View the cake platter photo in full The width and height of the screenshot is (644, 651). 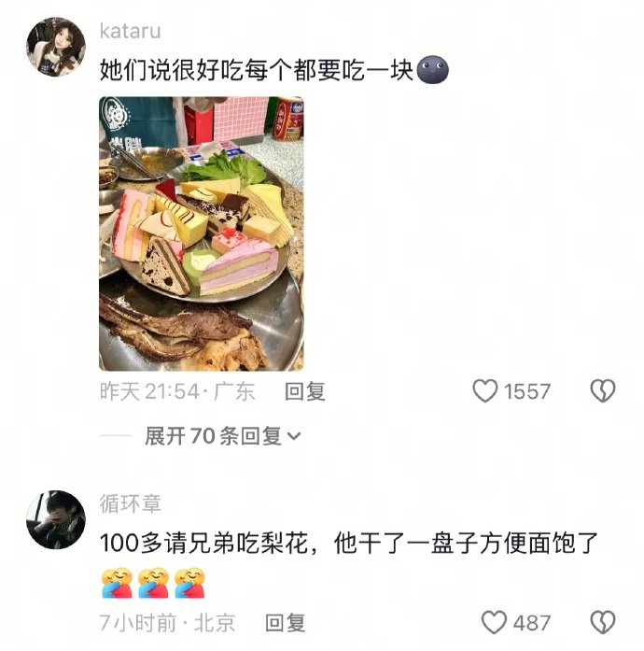click(x=202, y=234)
